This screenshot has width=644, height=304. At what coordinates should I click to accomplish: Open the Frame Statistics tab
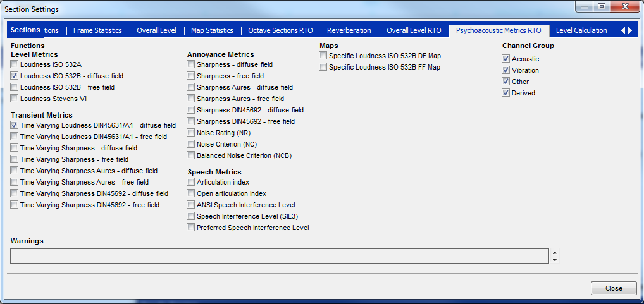(x=97, y=30)
